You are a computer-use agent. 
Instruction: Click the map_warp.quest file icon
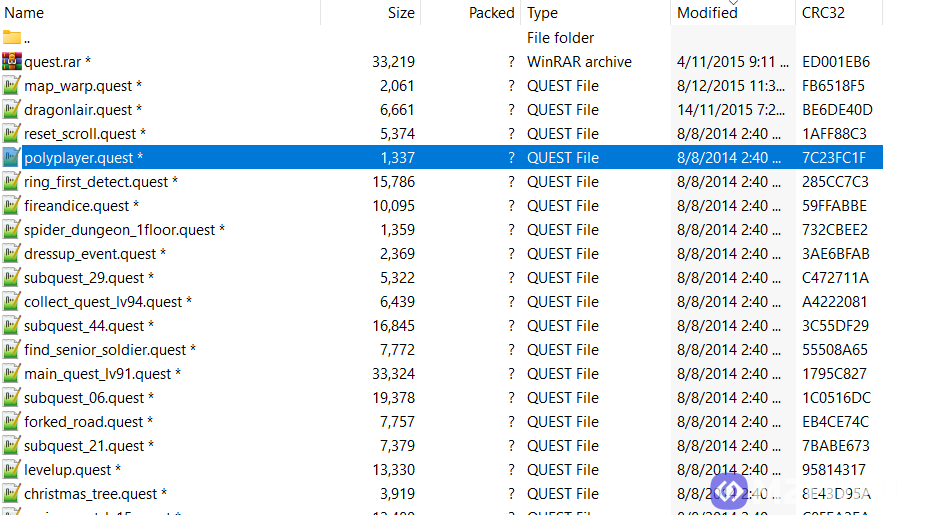(x=12, y=86)
